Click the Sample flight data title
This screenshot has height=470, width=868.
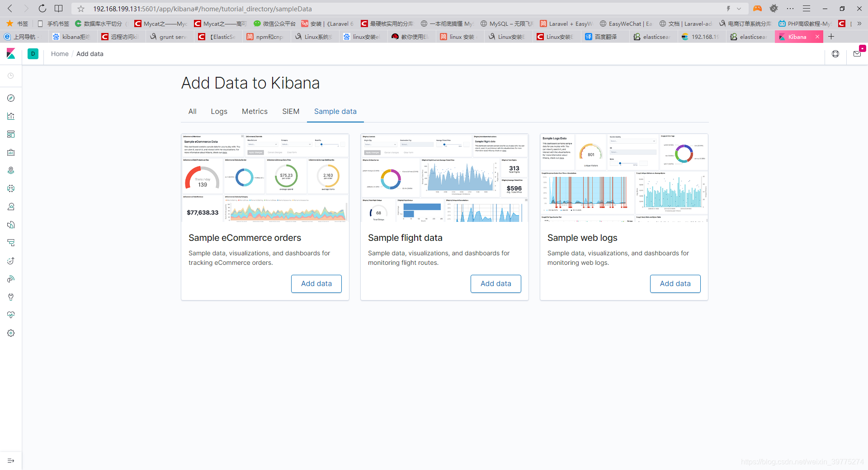[405, 238]
